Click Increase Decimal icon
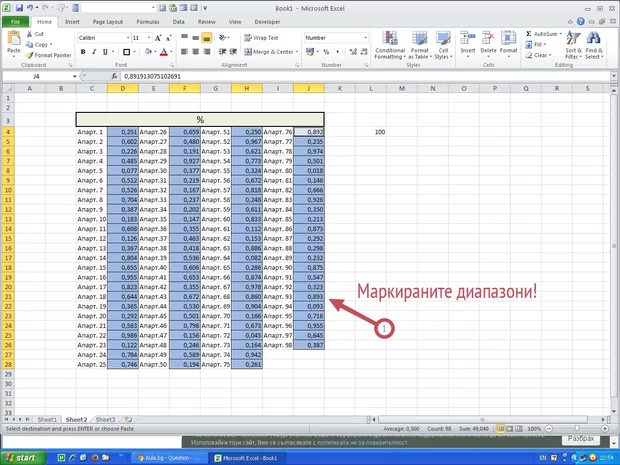The width and height of the screenshot is (620, 465). 353,52
